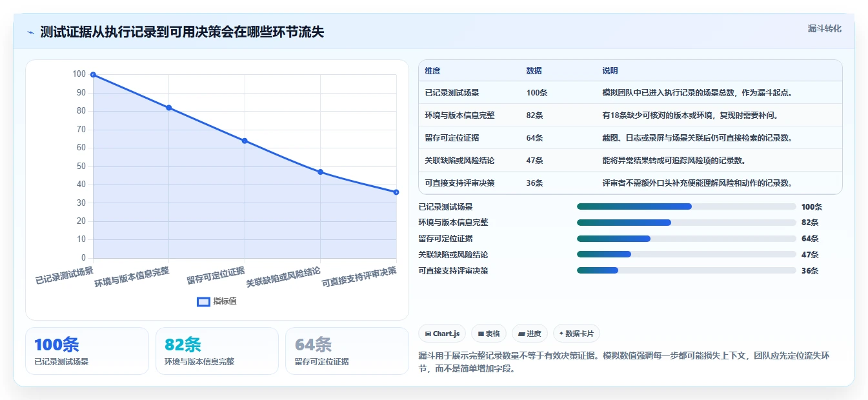
Task: Click the 可直接支持评审决策 progress bar
Action: pos(687,271)
